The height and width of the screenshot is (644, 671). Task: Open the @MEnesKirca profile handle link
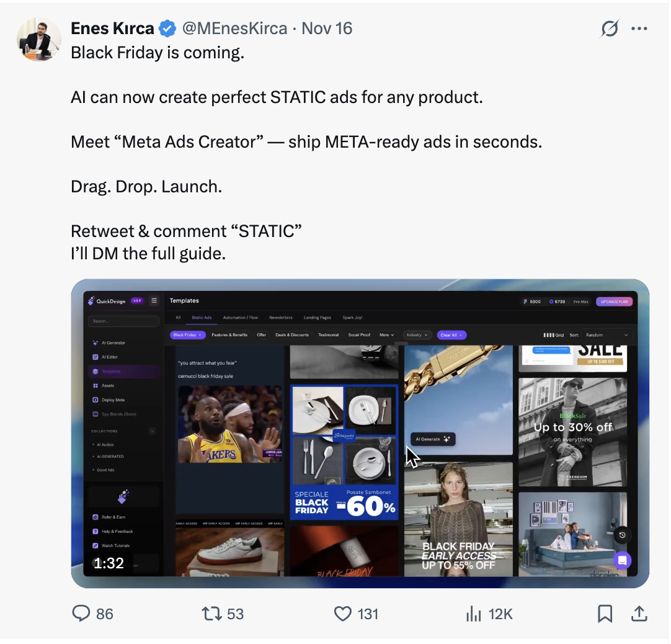234,29
